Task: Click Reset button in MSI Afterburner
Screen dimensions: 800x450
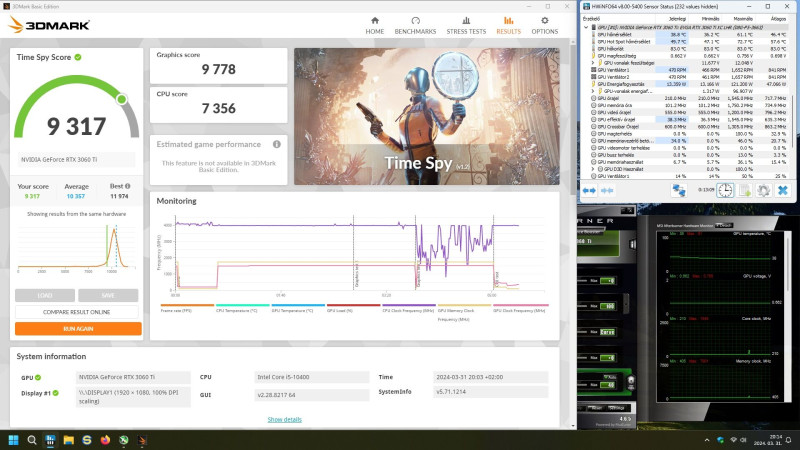Action: [x=596, y=408]
